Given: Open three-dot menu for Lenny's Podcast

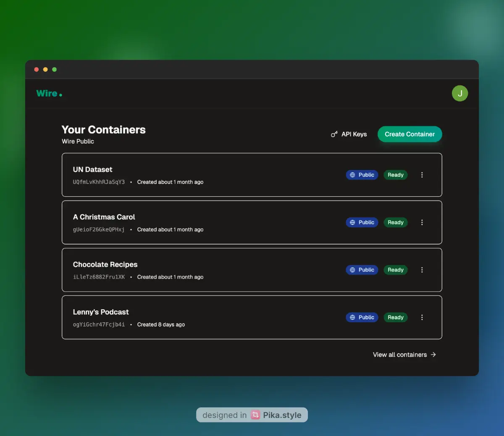Looking at the screenshot, I should tap(422, 317).
